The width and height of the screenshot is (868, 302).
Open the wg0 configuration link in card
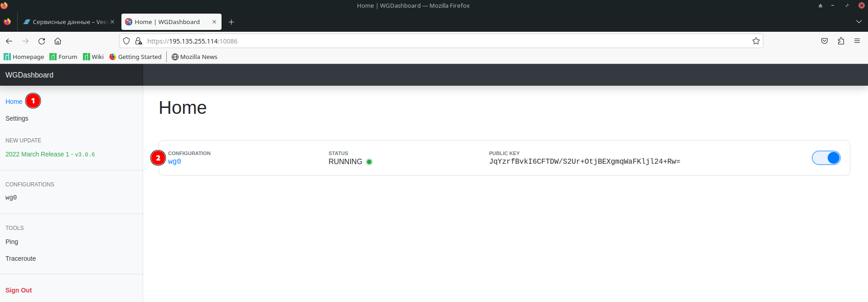(174, 161)
